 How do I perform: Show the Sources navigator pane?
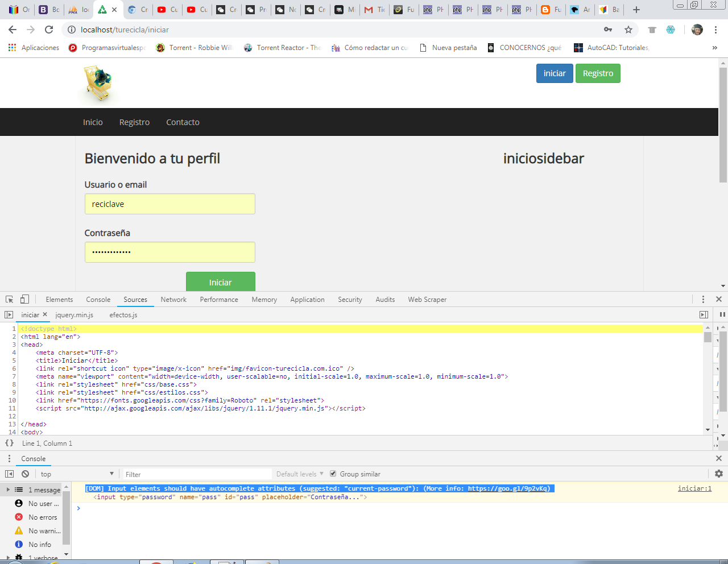click(9, 314)
